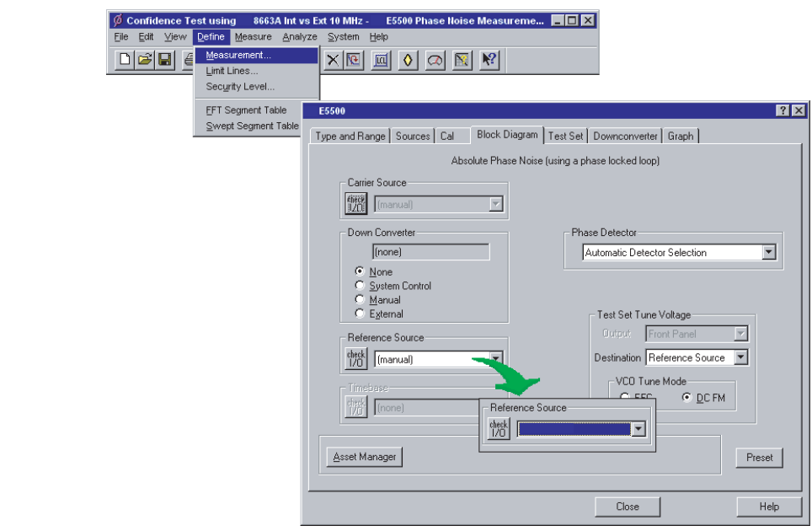
Task: Click the Save floppy disk toolbar icon
Action: (165, 60)
